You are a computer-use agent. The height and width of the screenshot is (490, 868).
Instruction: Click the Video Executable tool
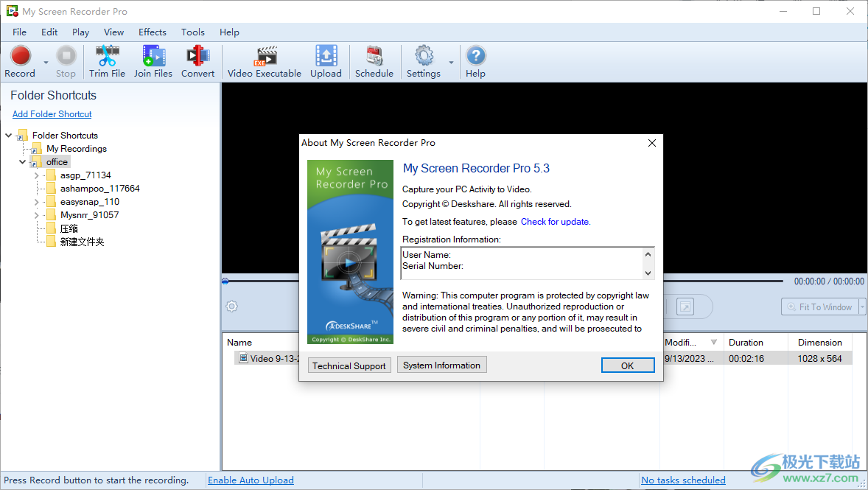tap(263, 61)
